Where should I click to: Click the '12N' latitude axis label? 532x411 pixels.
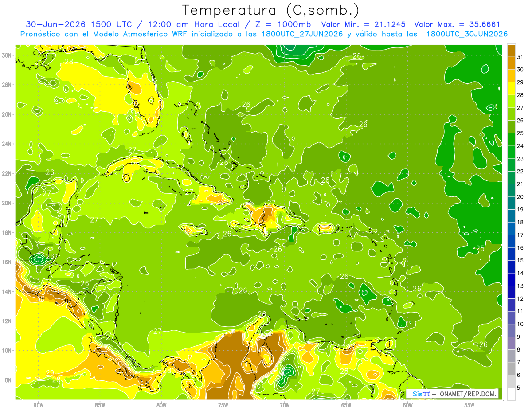8,321
